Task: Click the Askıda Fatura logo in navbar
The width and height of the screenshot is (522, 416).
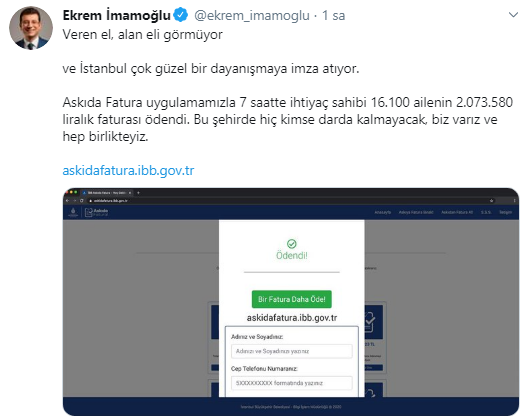Action: tap(96, 212)
